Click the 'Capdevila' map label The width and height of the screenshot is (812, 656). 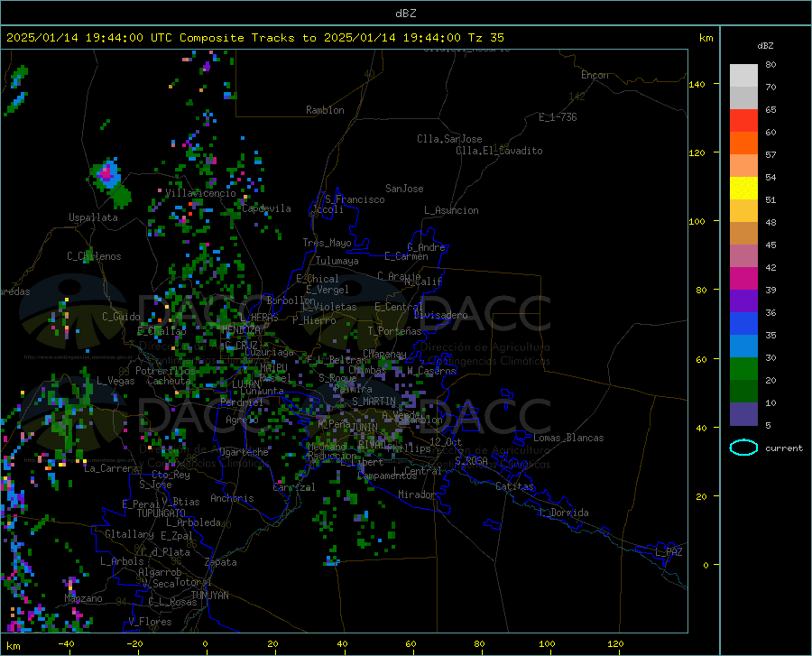(266, 208)
